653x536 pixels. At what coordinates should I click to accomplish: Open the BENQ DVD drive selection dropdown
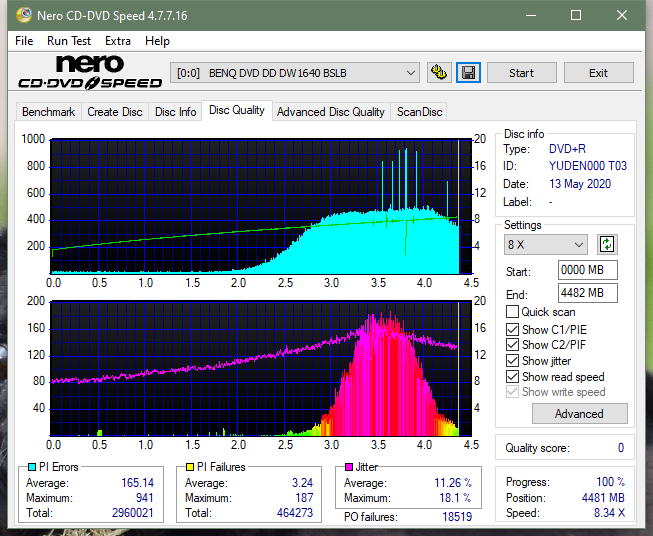pyautogui.click(x=295, y=73)
